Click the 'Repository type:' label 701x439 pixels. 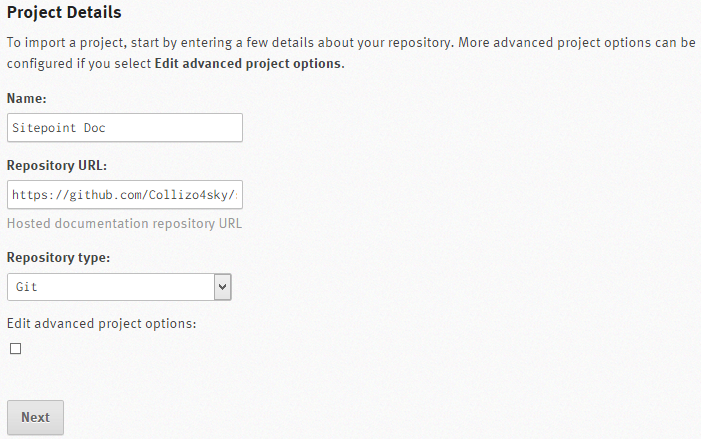[x=59, y=257]
